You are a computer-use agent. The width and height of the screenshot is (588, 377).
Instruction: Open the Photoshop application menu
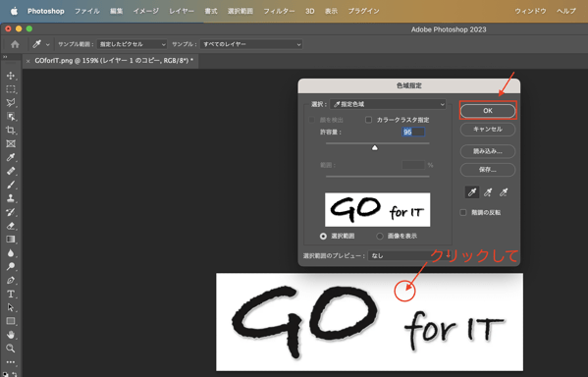[46, 11]
